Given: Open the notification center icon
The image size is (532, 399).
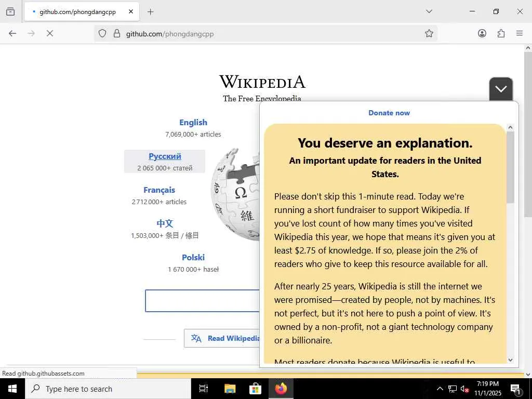Looking at the screenshot, I should (x=515, y=389).
